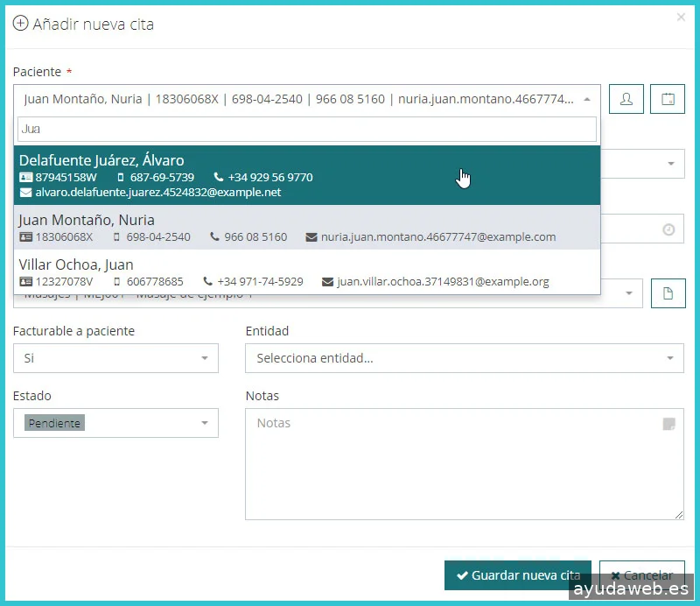700x606 pixels.
Task: Click email juan.villar.ochoa.37149831@example.org
Action: (x=443, y=282)
